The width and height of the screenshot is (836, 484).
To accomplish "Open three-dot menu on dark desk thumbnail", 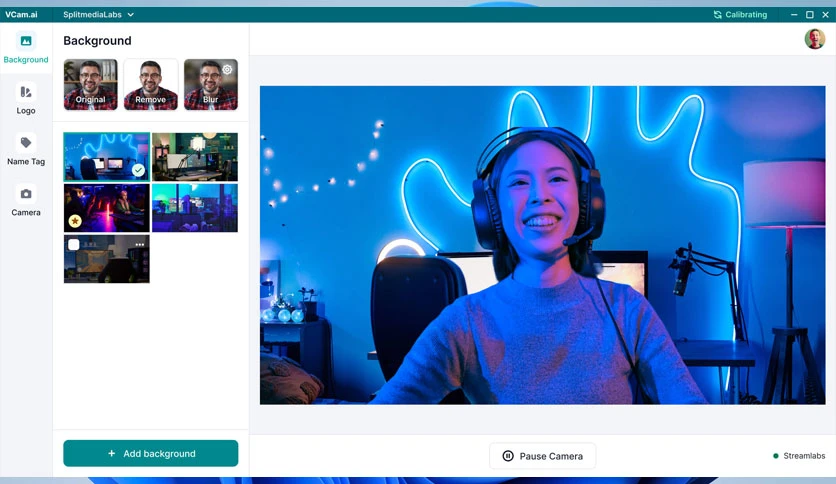I will [140, 244].
